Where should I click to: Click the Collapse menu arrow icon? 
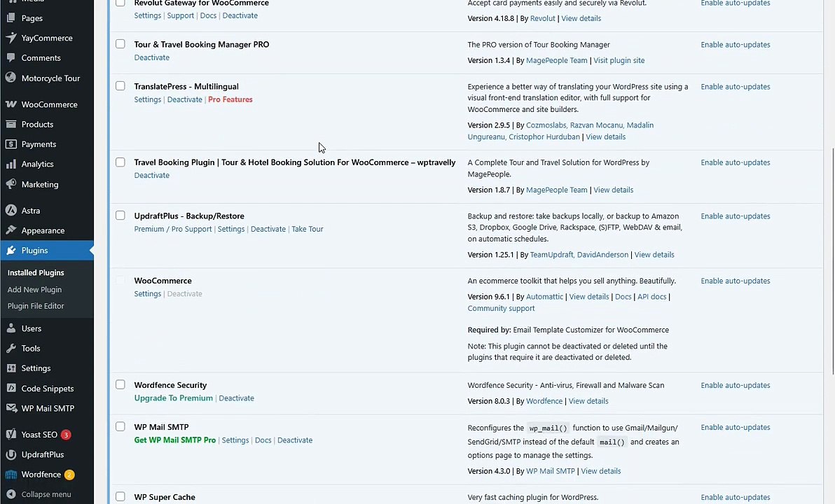[11, 494]
